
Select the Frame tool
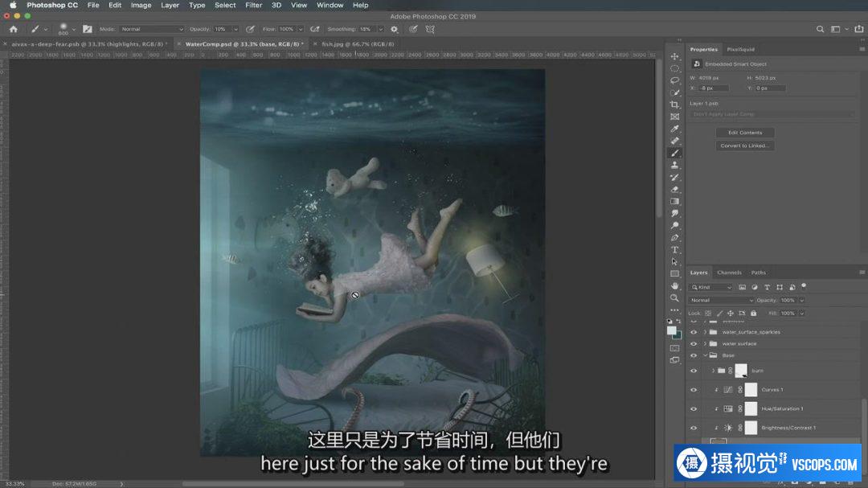(674, 117)
